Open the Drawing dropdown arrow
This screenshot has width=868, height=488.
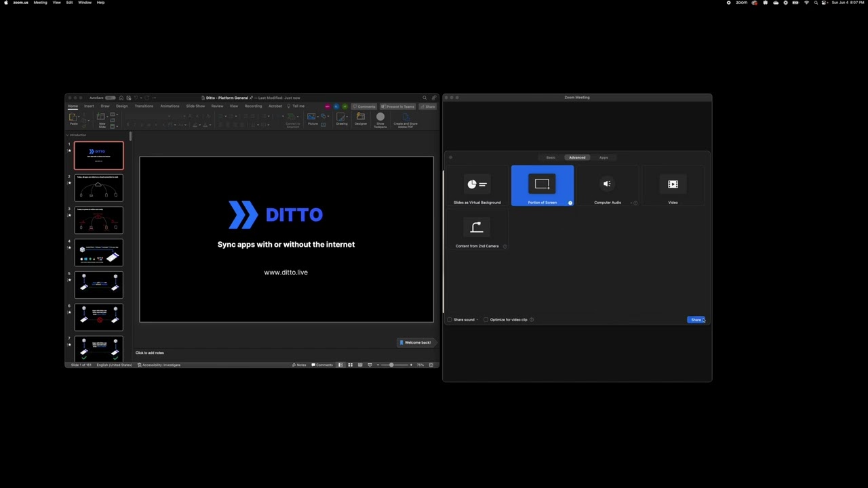coord(347,117)
